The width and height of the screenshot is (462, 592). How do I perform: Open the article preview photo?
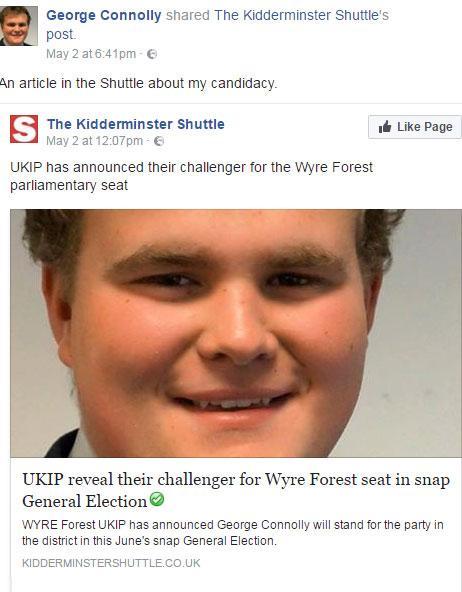pyautogui.click(x=236, y=333)
